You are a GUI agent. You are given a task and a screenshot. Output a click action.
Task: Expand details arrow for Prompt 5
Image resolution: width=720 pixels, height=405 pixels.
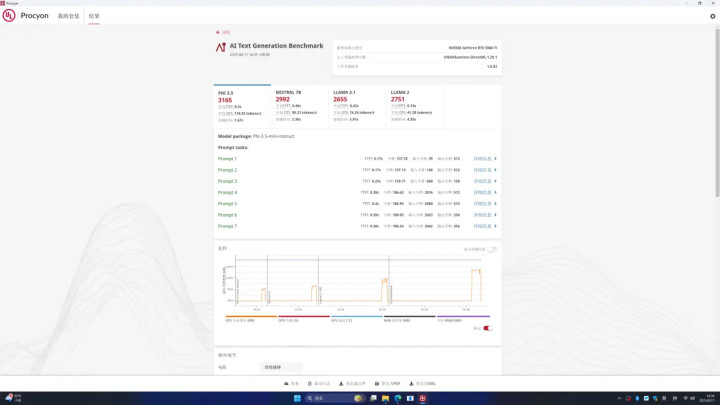495,203
